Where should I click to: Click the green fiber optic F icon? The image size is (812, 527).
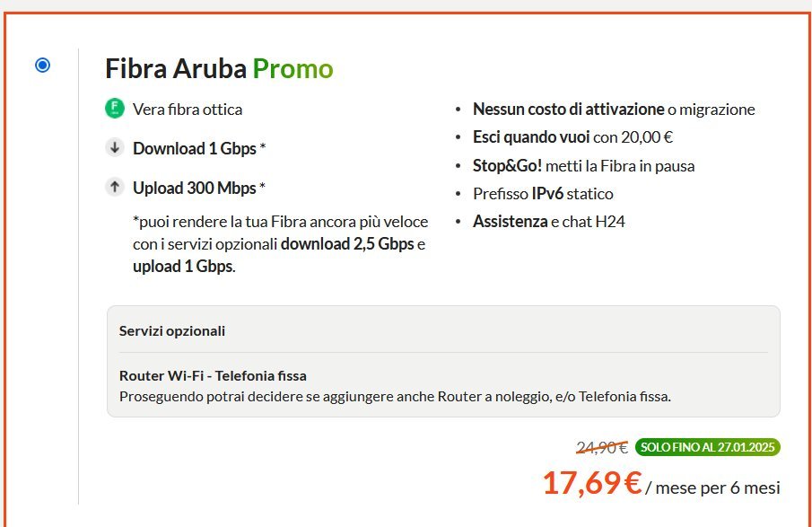point(115,109)
